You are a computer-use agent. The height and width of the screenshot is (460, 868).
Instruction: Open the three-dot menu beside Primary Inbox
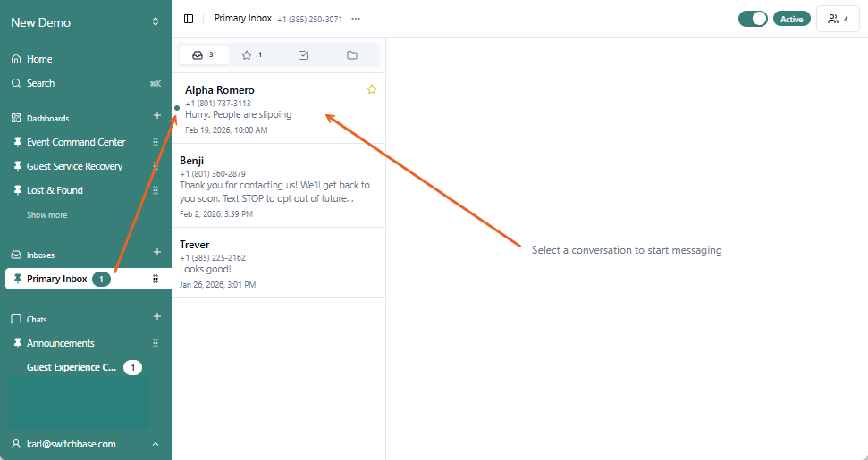tap(356, 19)
